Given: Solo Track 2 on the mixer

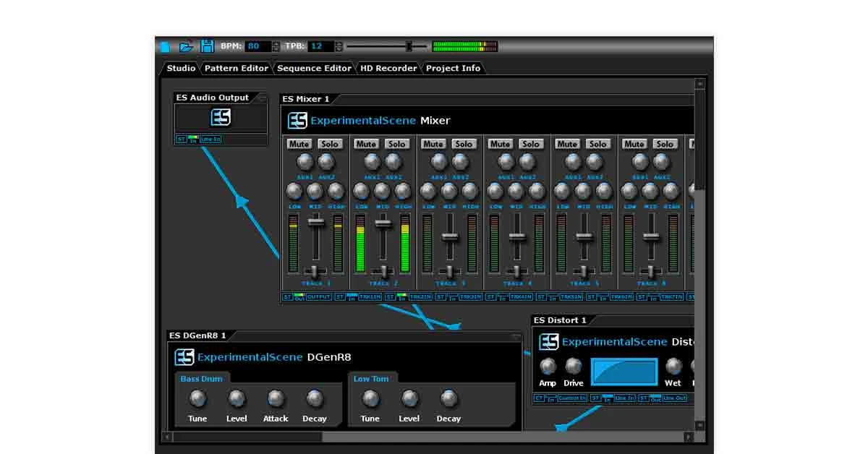Looking at the screenshot, I should tap(396, 143).
